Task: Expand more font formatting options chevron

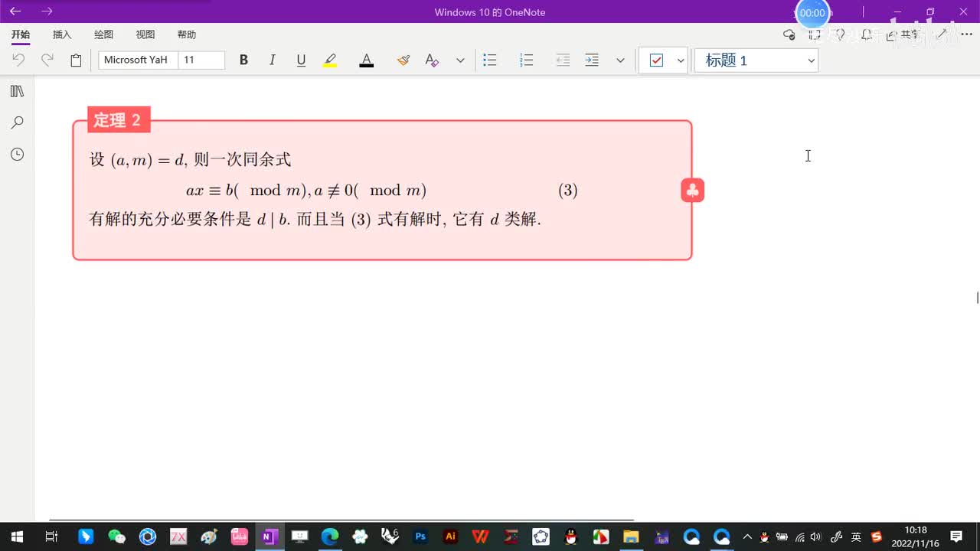Action: 460,60
